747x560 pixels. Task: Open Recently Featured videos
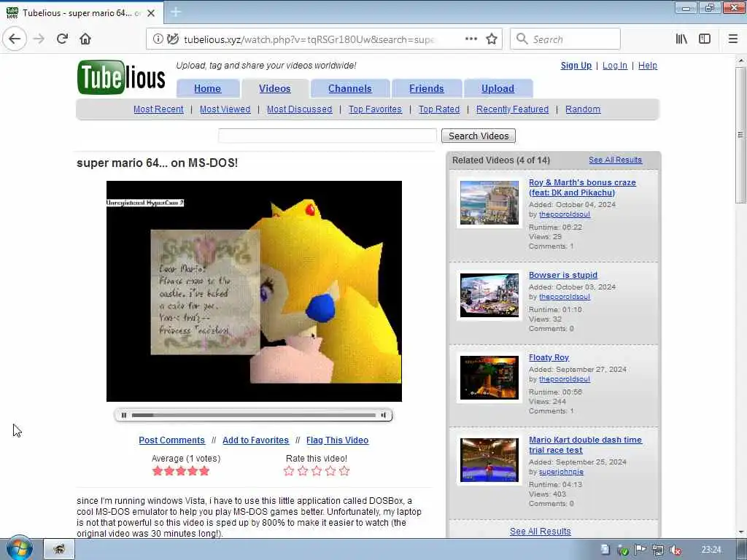tap(512, 109)
